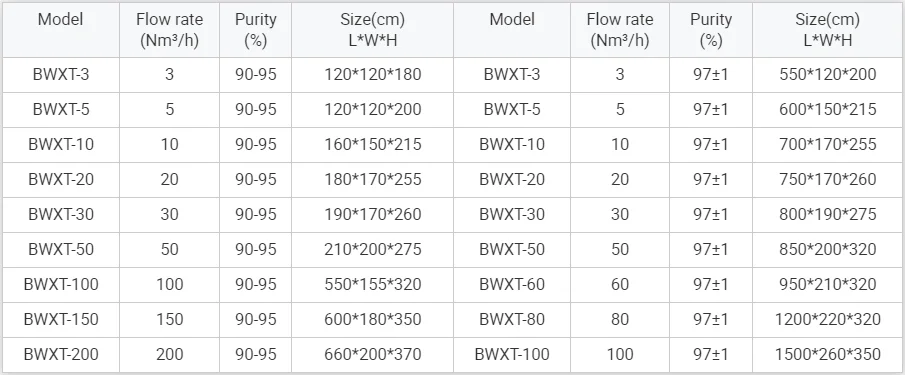Click the size cell 660*200*370
This screenshot has width=905, height=375.
coord(372,354)
